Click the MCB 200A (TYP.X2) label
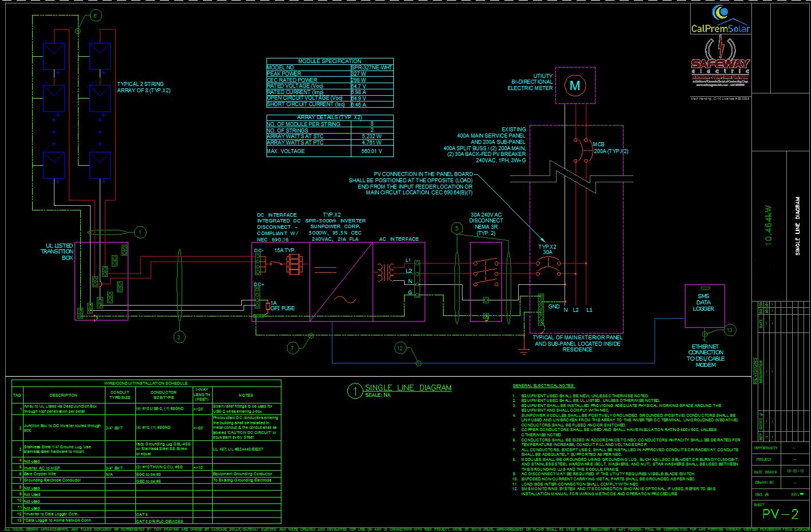This screenshot has width=811, height=532. 610,148
